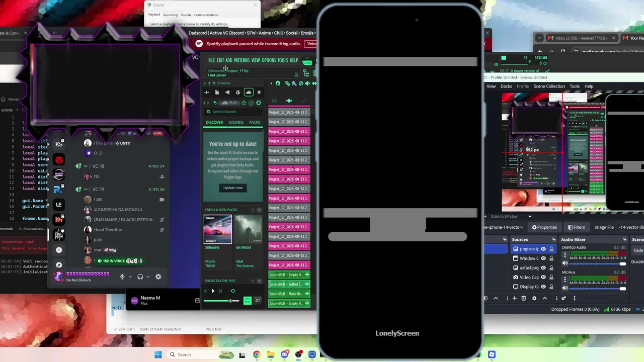Open the LE server icon in Discord

[59, 205]
